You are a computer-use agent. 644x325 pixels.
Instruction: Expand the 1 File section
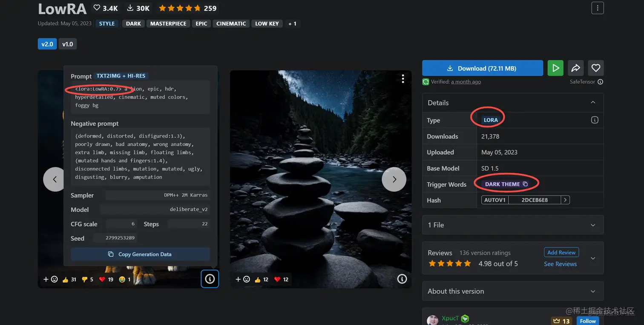tap(513, 225)
